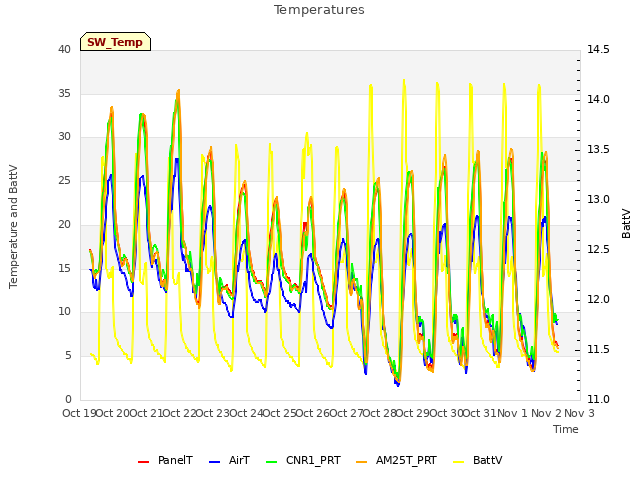Click the 15 value on left axis
Viewport: 640px width, 480px height.
[64, 268]
